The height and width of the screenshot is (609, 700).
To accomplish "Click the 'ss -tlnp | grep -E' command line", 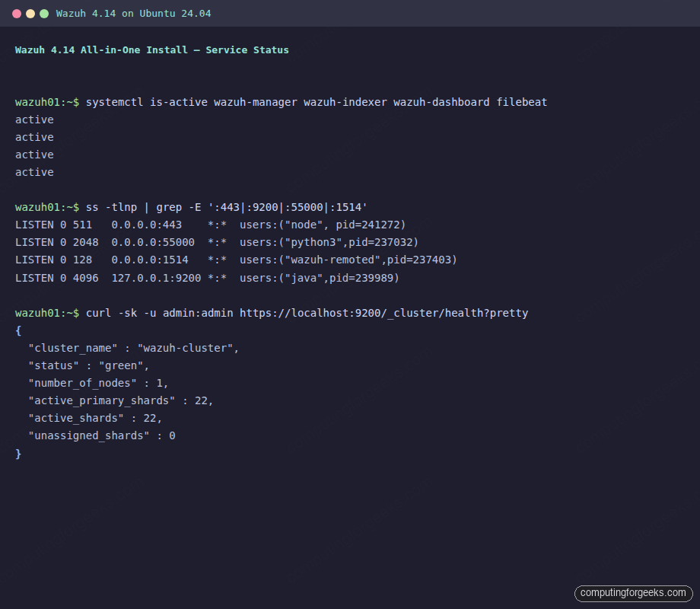I will tap(191, 207).
